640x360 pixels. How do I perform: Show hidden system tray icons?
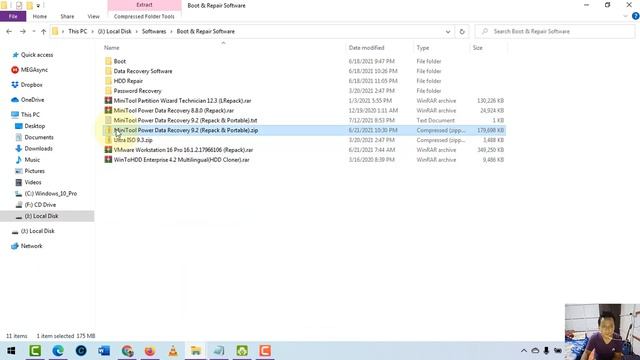(524, 351)
